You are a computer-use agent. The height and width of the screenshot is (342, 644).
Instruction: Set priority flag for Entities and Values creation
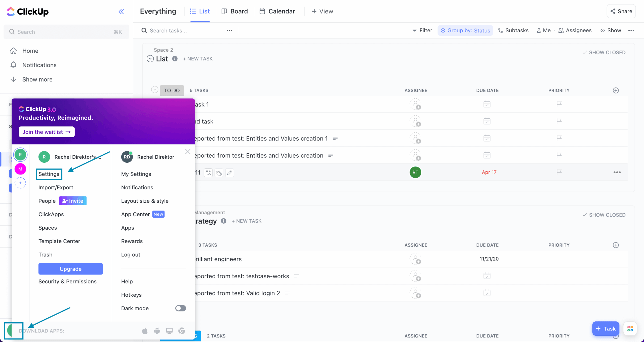(x=559, y=155)
